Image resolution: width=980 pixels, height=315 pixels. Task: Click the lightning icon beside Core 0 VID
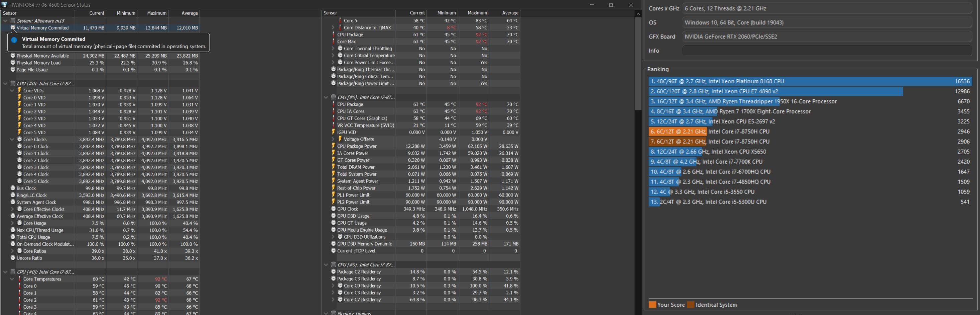tap(19, 97)
